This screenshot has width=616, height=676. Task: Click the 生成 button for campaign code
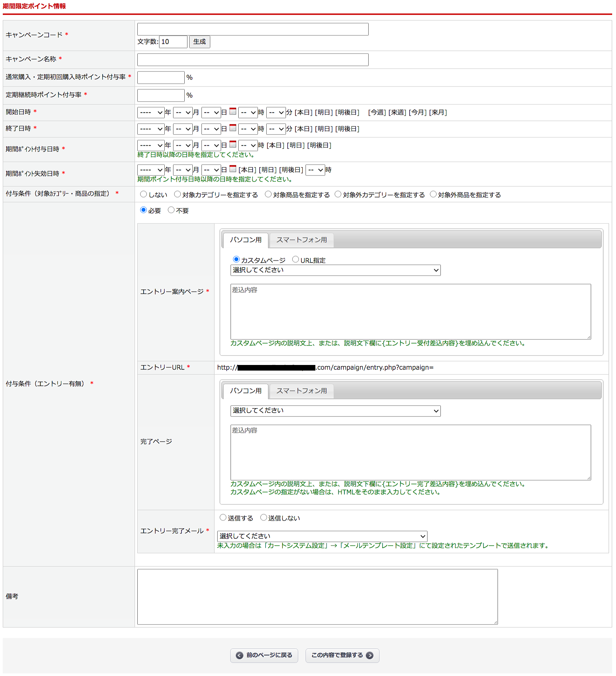point(200,42)
